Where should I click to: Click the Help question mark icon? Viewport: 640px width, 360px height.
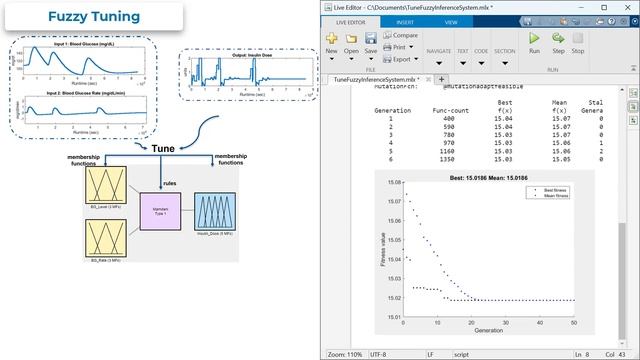[611, 22]
